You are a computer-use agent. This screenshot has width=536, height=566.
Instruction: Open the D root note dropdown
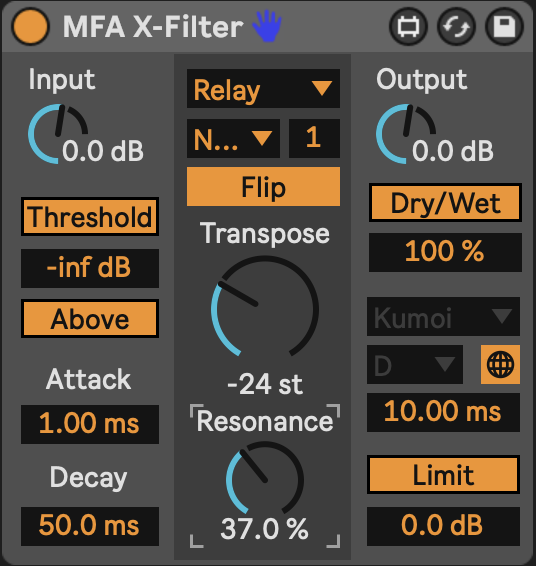coord(415,364)
